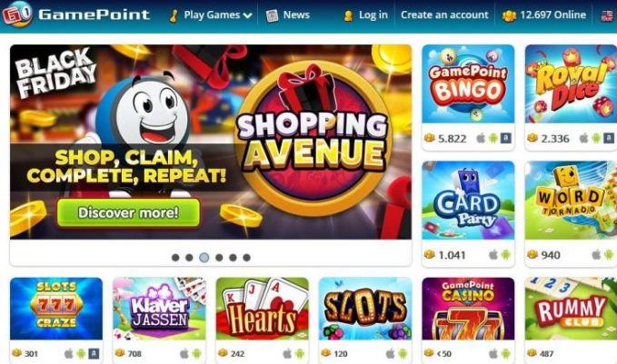Select the last carousel dot

coord(246,258)
